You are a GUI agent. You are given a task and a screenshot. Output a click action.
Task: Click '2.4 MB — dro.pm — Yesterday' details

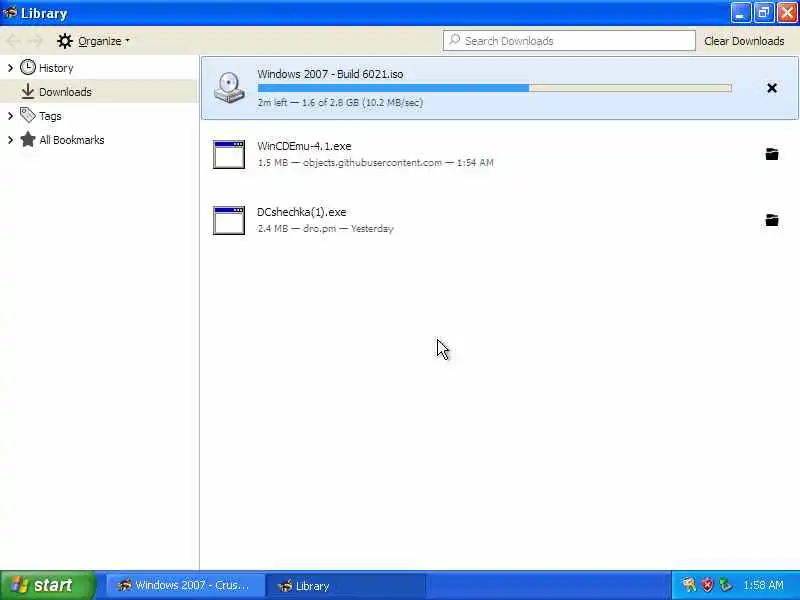coord(326,229)
